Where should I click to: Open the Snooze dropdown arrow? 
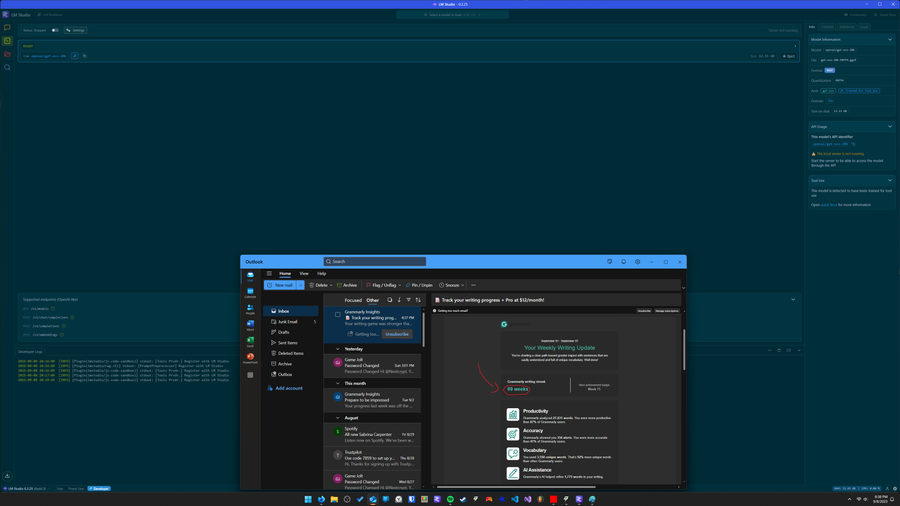pyautogui.click(x=462, y=285)
